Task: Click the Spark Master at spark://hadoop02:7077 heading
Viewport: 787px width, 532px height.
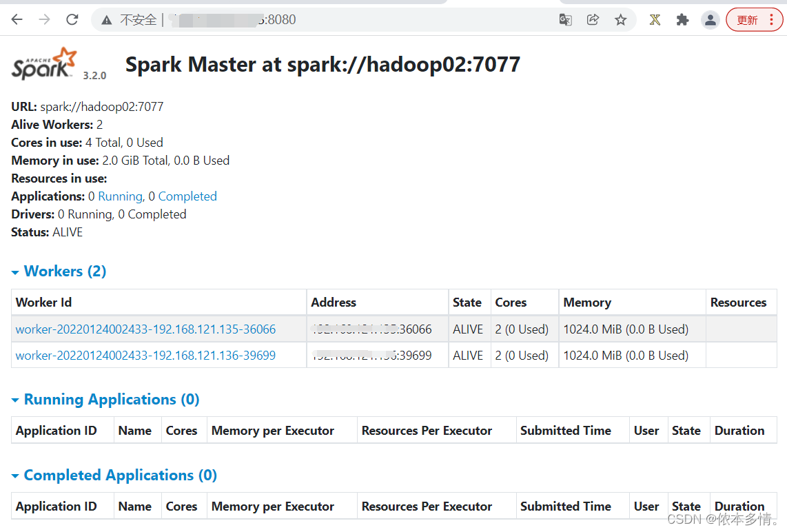Action: 323,64
